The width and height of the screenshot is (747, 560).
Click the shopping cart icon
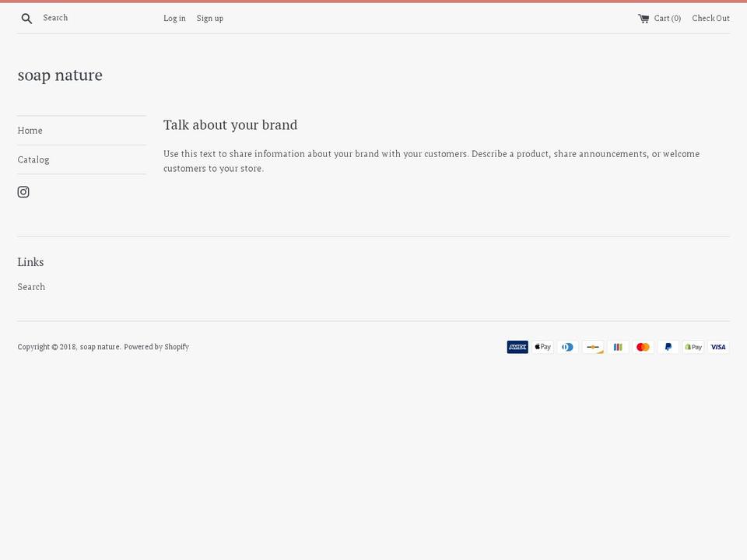click(644, 19)
